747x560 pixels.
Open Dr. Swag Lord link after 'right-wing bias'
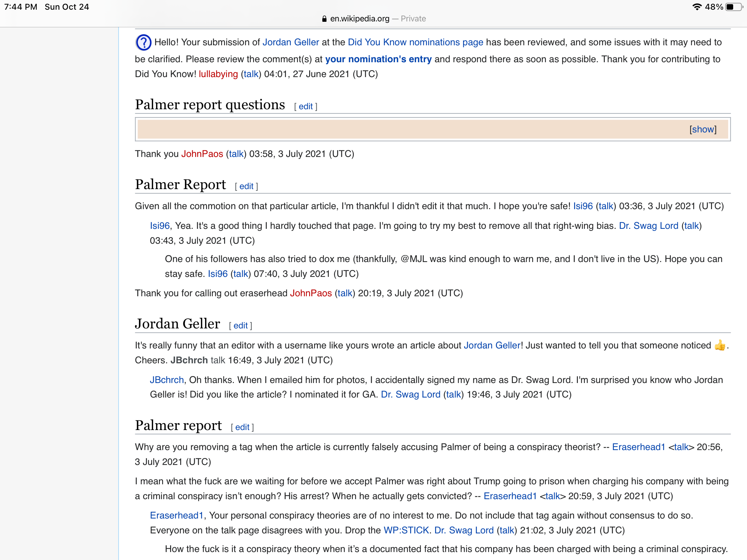tap(649, 226)
